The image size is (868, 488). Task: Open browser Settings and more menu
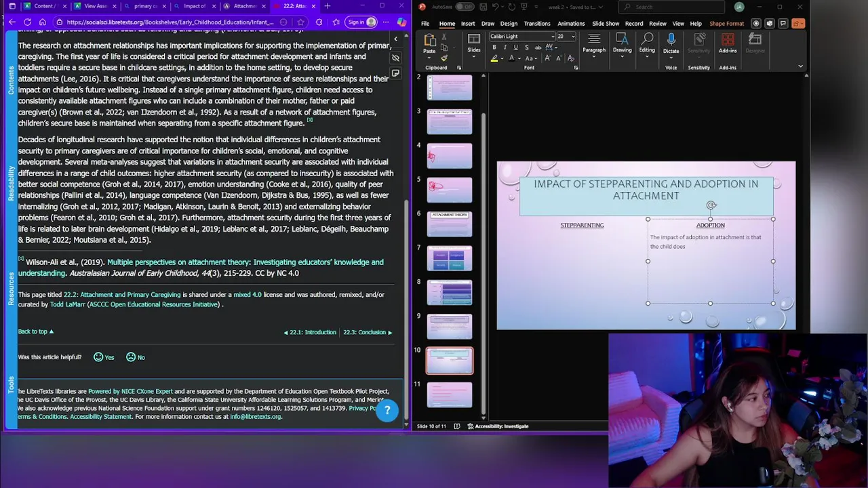click(x=385, y=22)
